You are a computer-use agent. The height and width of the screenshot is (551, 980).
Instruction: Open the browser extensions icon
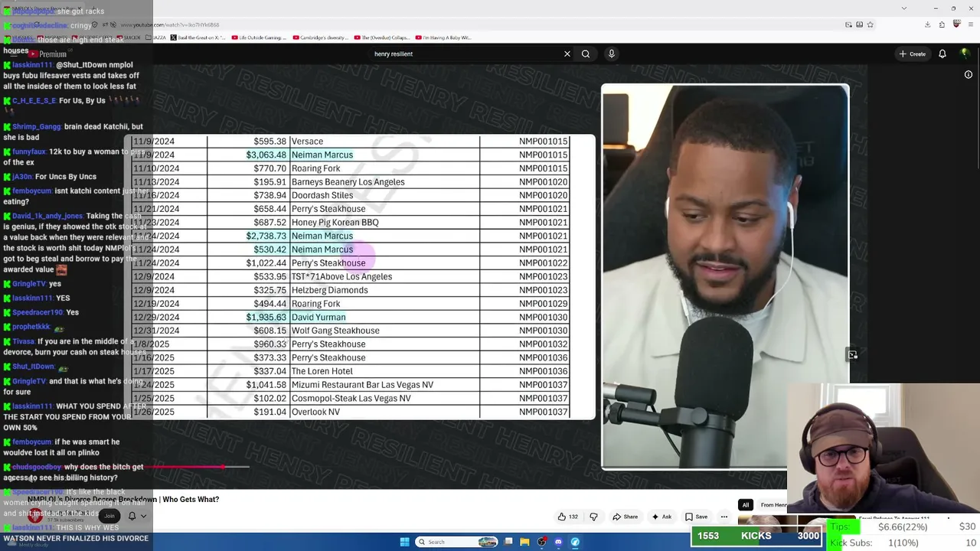coord(942,24)
